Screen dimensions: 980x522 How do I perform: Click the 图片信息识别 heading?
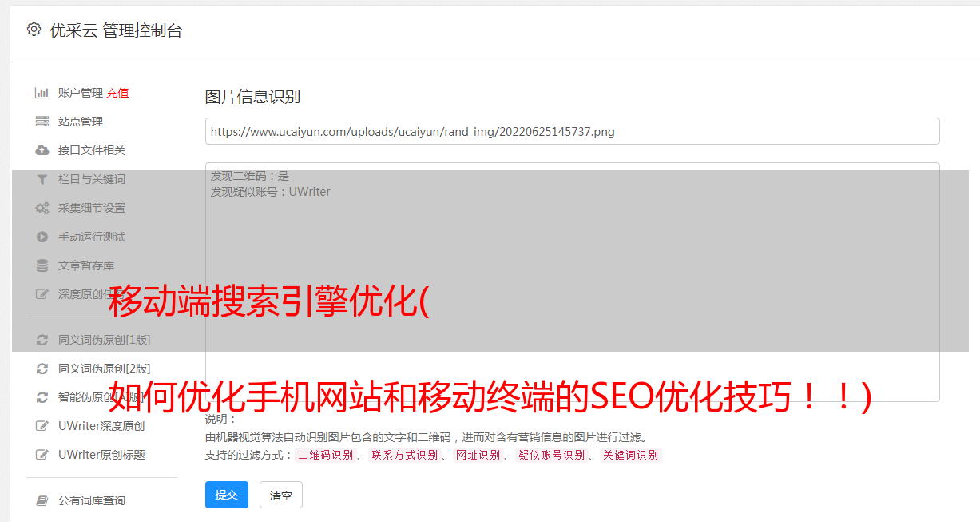coord(252,97)
